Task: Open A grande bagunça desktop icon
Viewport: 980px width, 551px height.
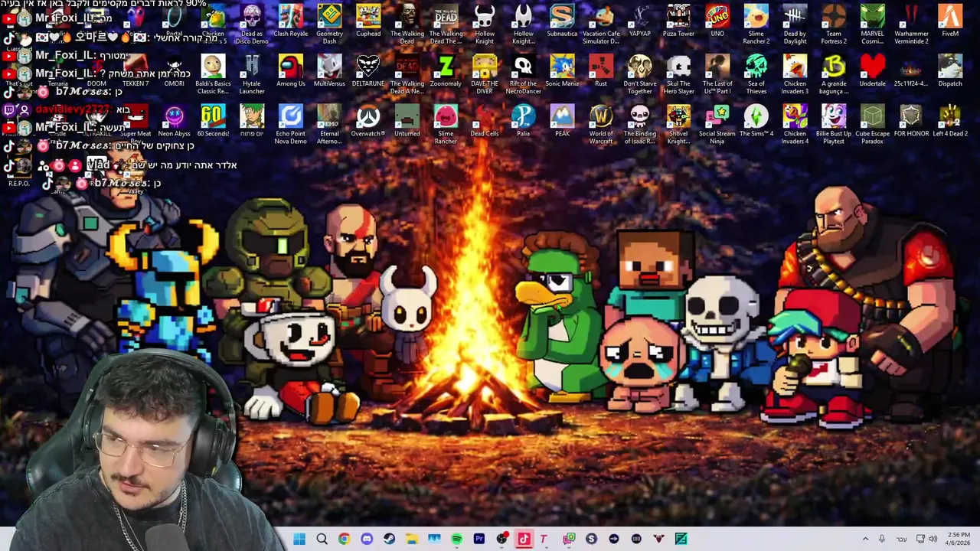Action: (834, 74)
